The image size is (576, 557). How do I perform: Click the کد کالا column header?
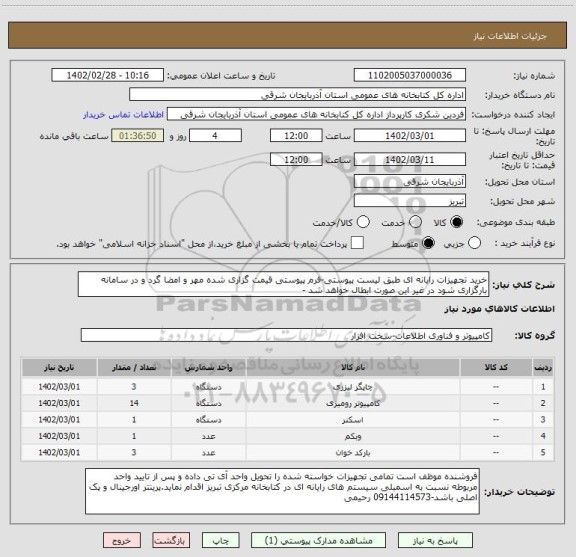(x=496, y=368)
